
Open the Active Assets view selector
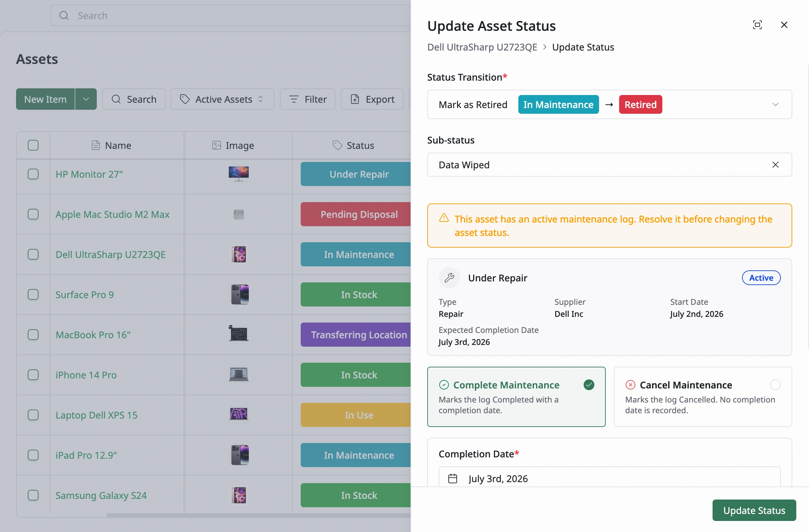pos(222,99)
